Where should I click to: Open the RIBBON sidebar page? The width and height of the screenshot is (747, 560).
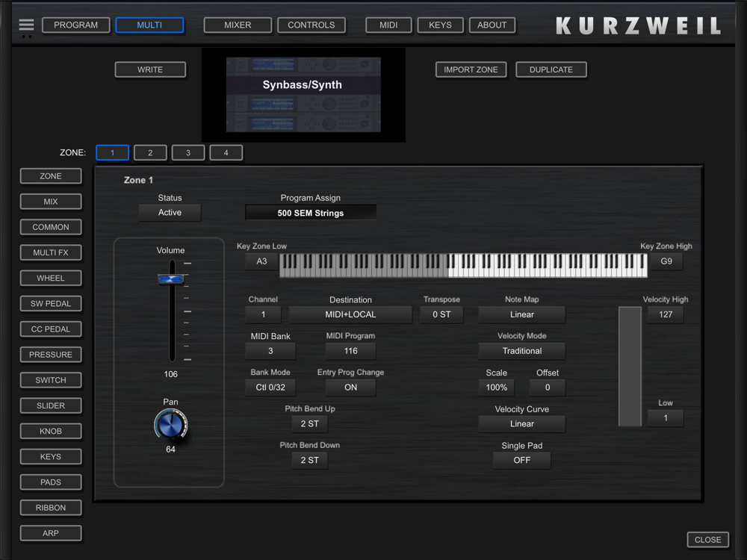(x=51, y=508)
